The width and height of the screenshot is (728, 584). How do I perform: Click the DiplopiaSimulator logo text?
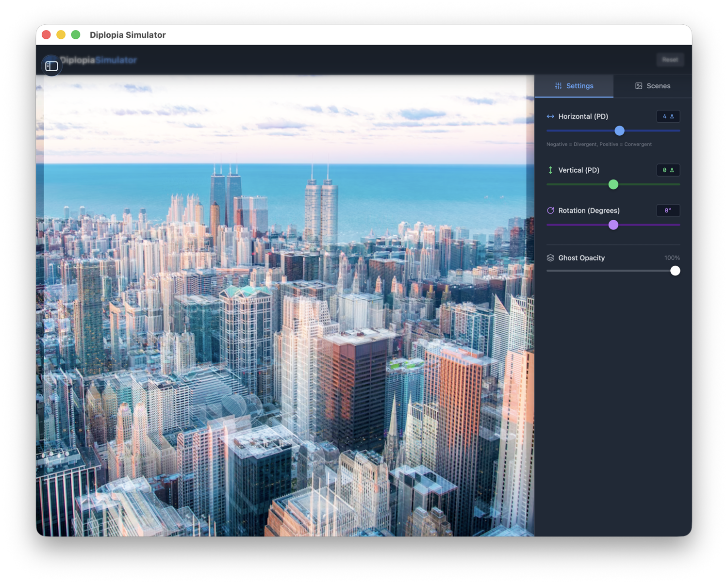pos(99,60)
